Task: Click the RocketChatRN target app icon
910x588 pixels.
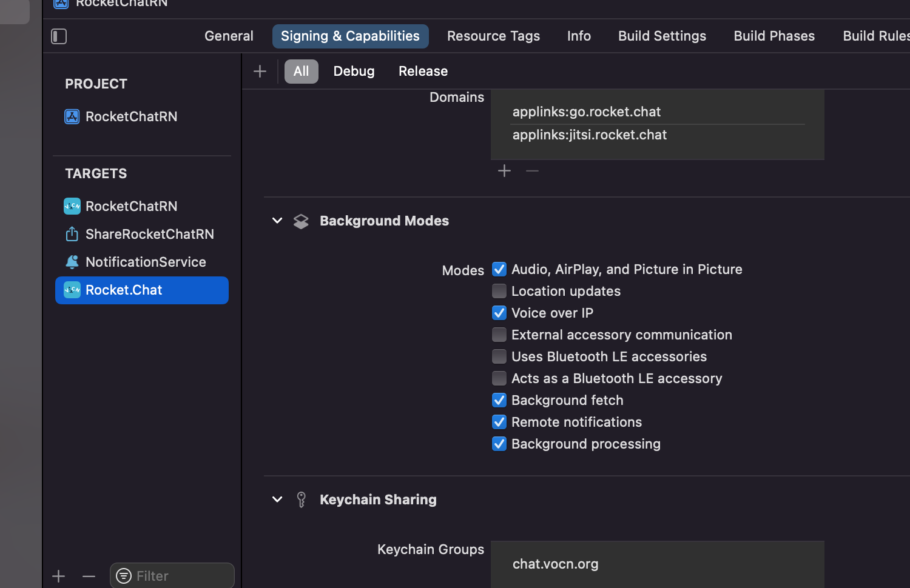Action: pyautogui.click(x=72, y=206)
